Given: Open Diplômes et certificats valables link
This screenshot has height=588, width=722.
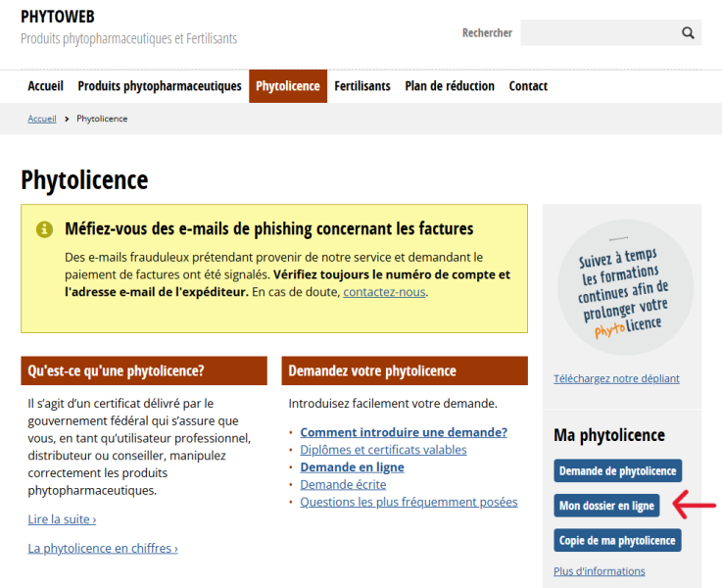Looking at the screenshot, I should coord(383,450).
